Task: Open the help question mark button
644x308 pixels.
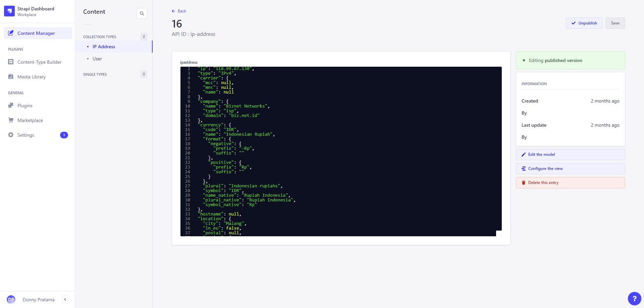Action: (x=634, y=298)
